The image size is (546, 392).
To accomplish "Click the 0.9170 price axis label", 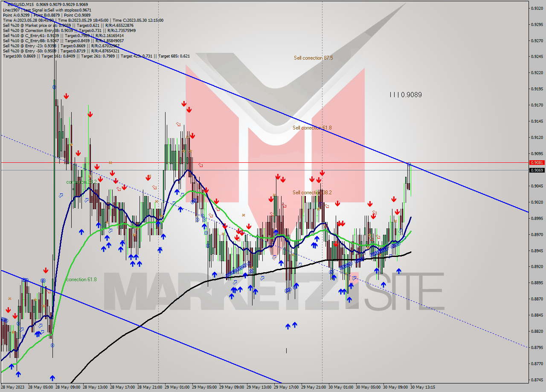I will tap(537, 105).
